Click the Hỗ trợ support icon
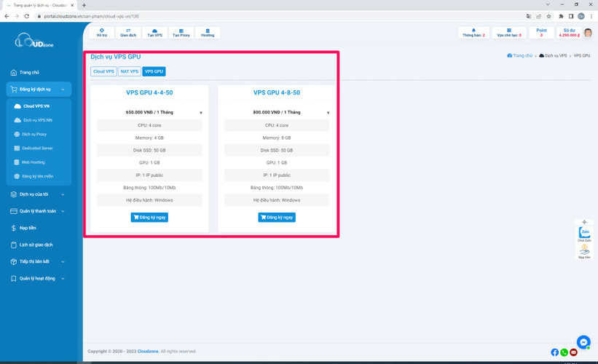This screenshot has height=364, width=598. tap(102, 31)
